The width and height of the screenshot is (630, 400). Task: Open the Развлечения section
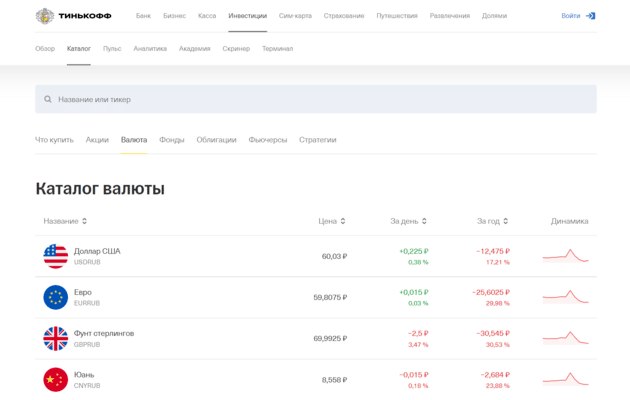(450, 16)
